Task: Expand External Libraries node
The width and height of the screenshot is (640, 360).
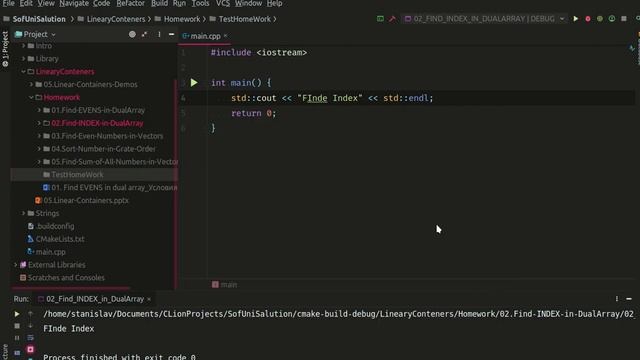Action: click(x=16, y=265)
